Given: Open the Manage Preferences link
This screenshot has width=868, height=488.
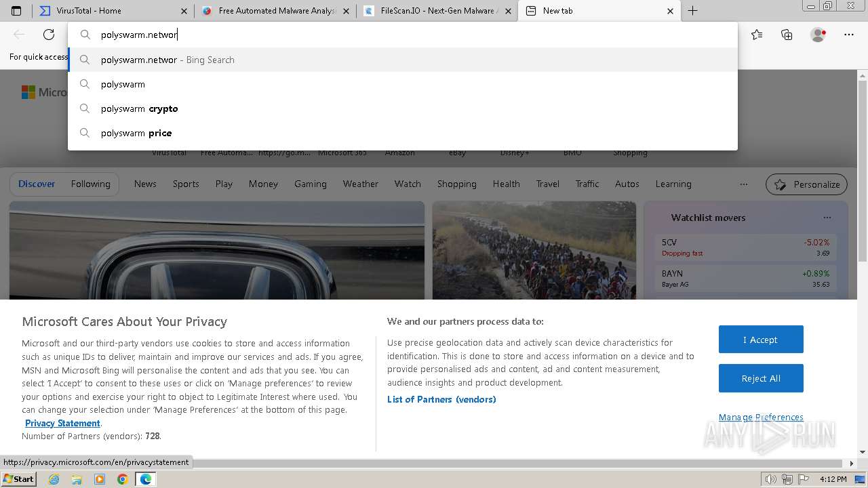Looking at the screenshot, I should (761, 417).
